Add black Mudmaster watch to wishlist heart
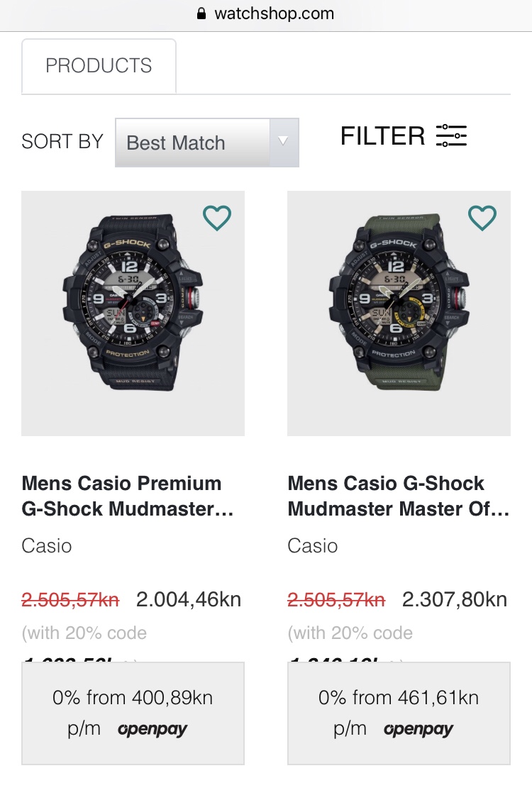Viewport: 532px width, 795px height. (217, 218)
